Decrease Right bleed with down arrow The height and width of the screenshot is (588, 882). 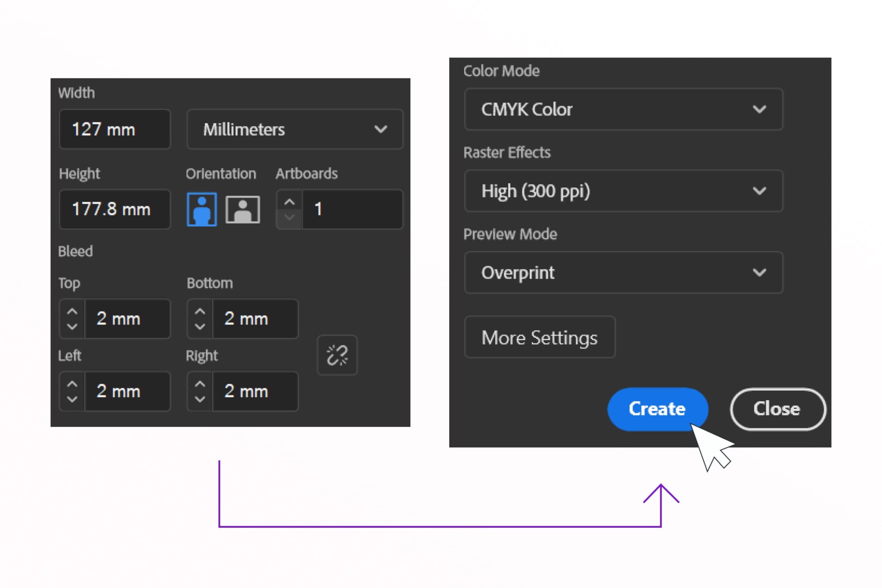(200, 399)
